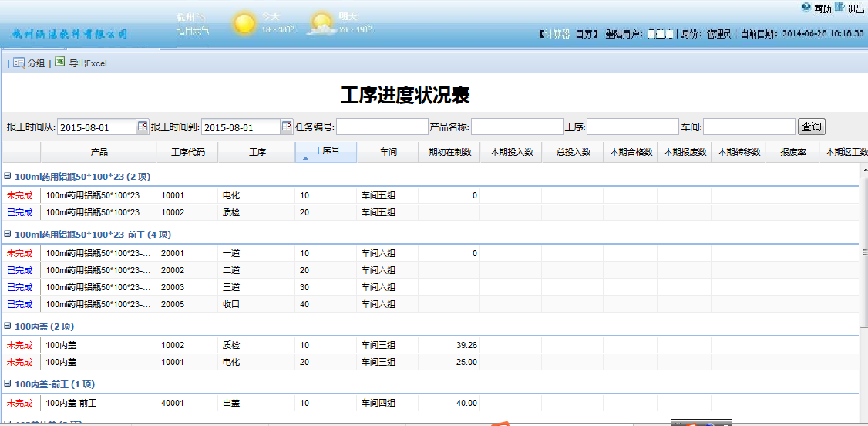This screenshot has height=426, width=868.
Task: Collapse the 100内盖-前工 (1 项) group
Action: [8, 384]
